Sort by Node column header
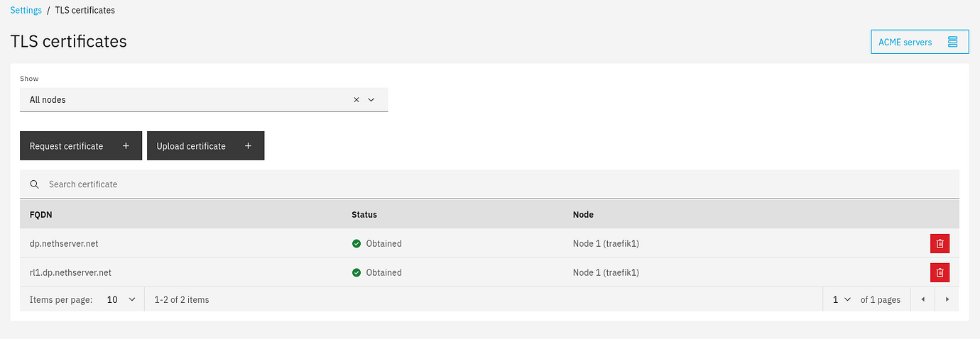 (583, 214)
